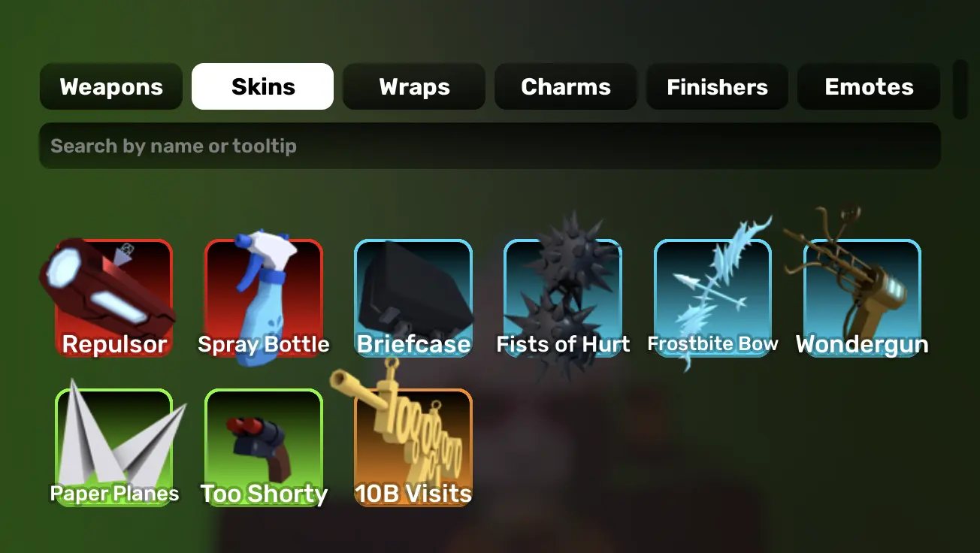
Task: Select the golden 10B Visits skin
Action: (x=413, y=447)
